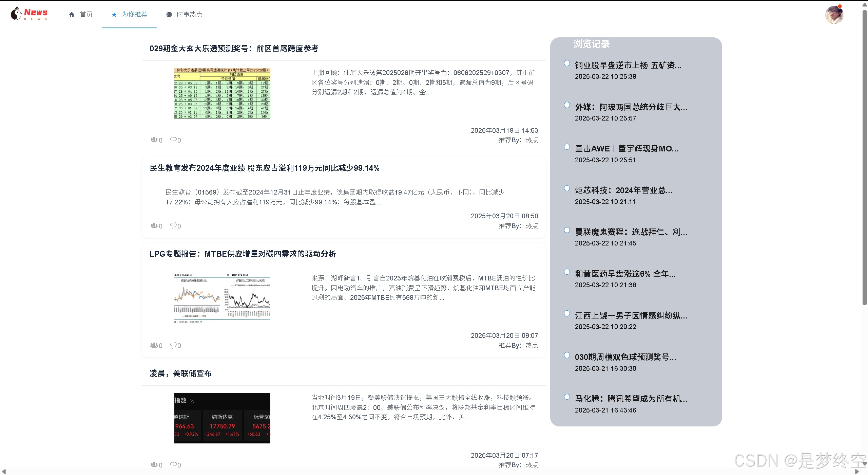This screenshot has width=868, height=475.
Task: Dislike the 民生教育 2024年度业绩 article
Action: [x=174, y=226]
